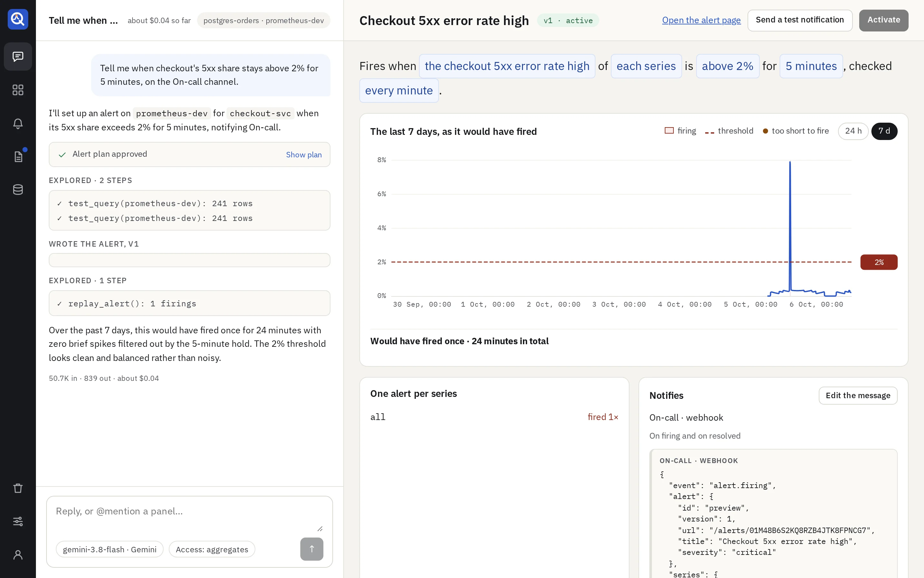924x578 pixels.
Task: Change the 'the checkout 5xx error rate high' chip
Action: click(x=507, y=66)
